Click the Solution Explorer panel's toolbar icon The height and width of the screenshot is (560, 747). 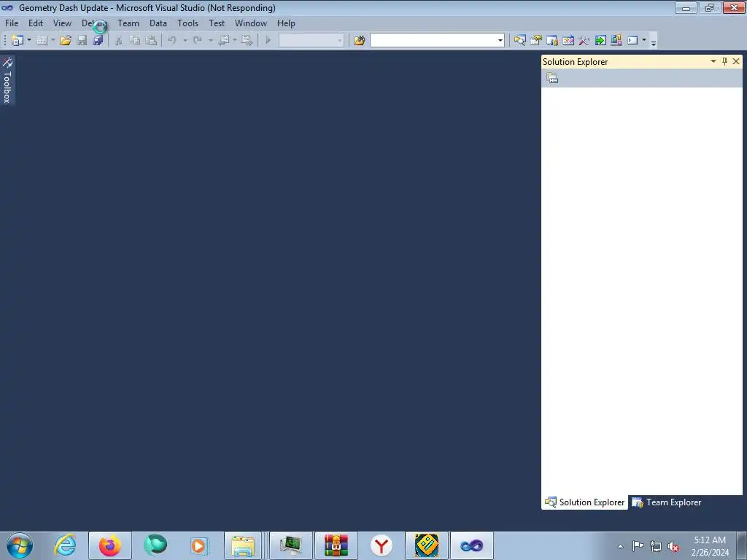pos(552,78)
